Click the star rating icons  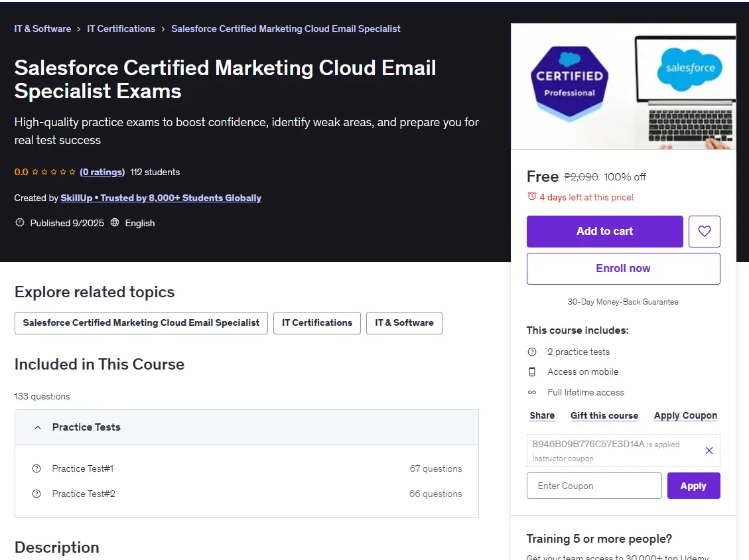point(54,172)
